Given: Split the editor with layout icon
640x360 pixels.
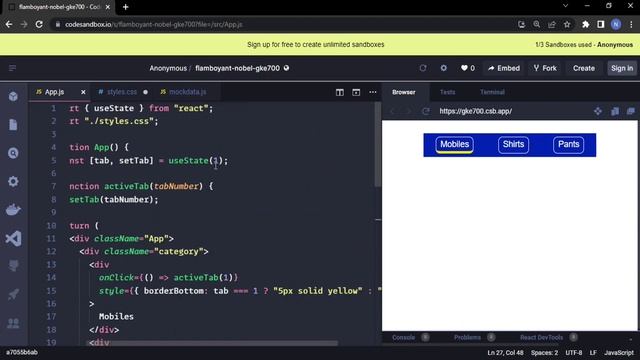Looking at the screenshot, I should coord(340,92).
